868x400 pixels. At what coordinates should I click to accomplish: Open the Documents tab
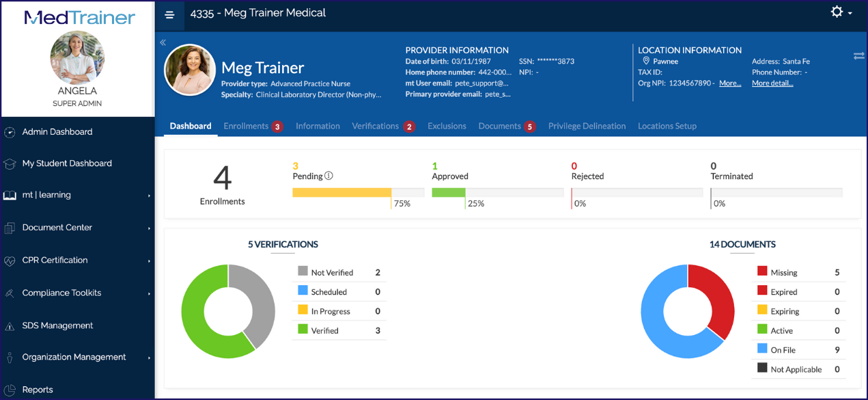click(500, 126)
